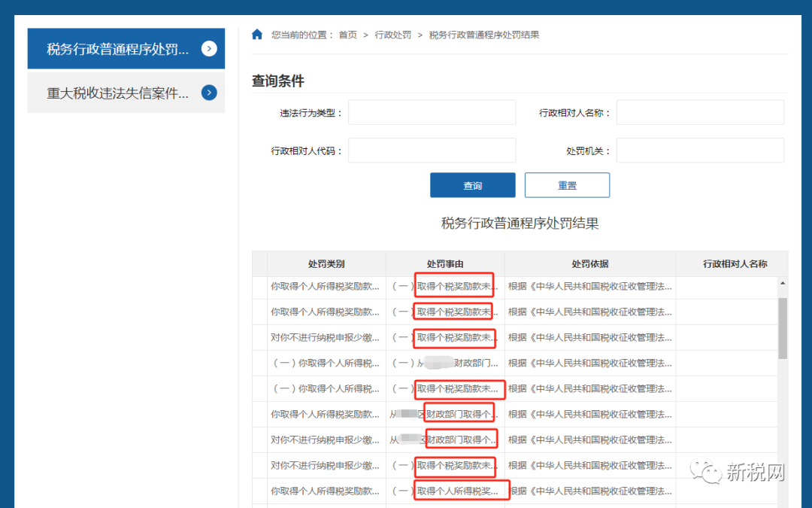
Task: Click the table's vertical scrollbar thumb
Action: click(x=783, y=328)
